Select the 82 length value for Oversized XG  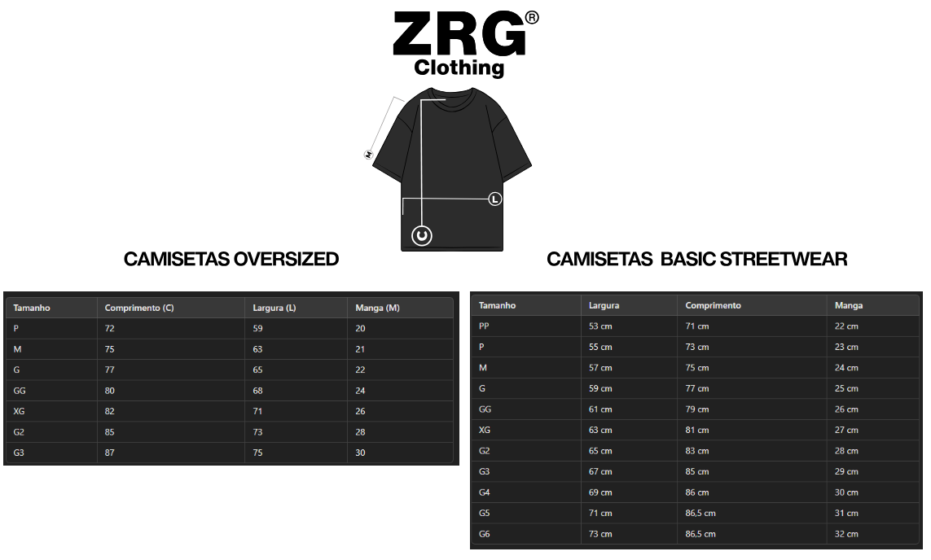tap(109, 411)
